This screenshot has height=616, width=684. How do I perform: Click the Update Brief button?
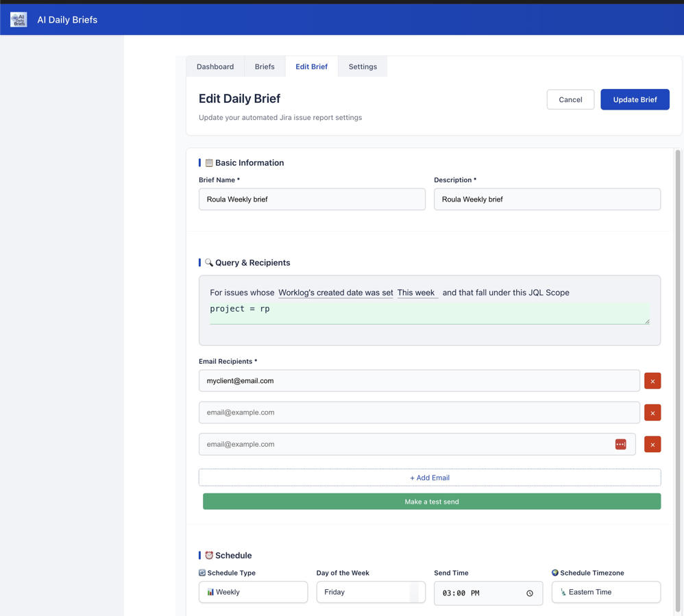(x=635, y=99)
